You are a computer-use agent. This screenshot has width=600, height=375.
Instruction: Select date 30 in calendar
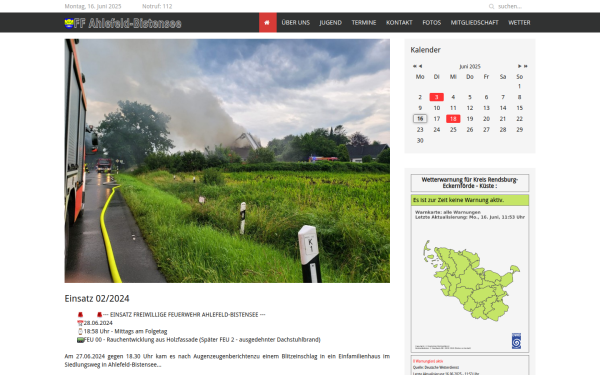[420, 141]
